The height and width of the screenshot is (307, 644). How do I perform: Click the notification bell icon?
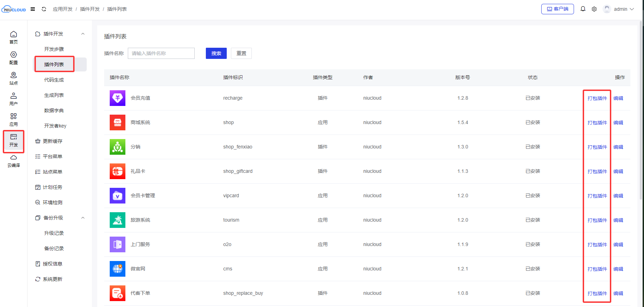[583, 9]
